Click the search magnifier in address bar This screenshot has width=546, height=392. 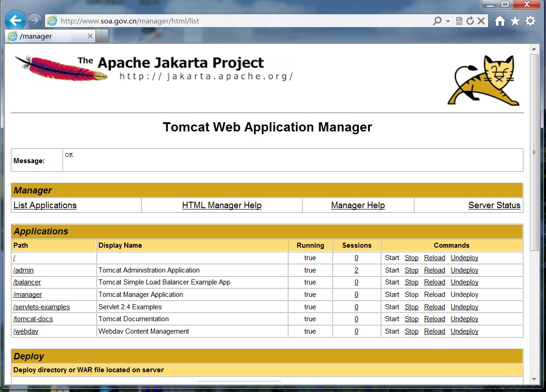(437, 21)
